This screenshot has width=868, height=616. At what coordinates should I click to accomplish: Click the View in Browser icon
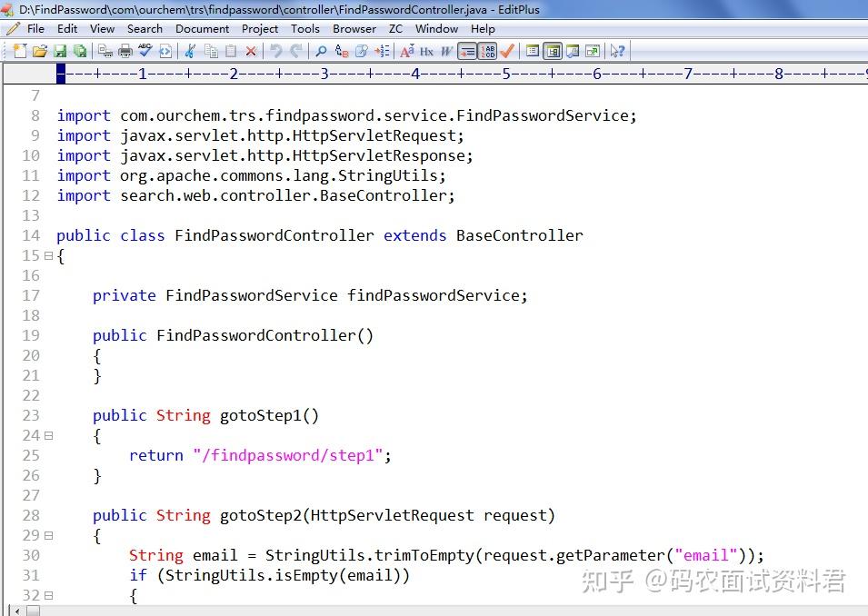click(x=165, y=51)
